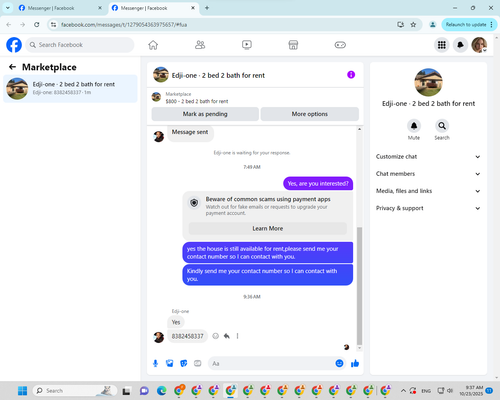Viewport: 500px width, 400px height.
Task: Click Relaunch to update button
Action: pyautogui.click(x=466, y=24)
